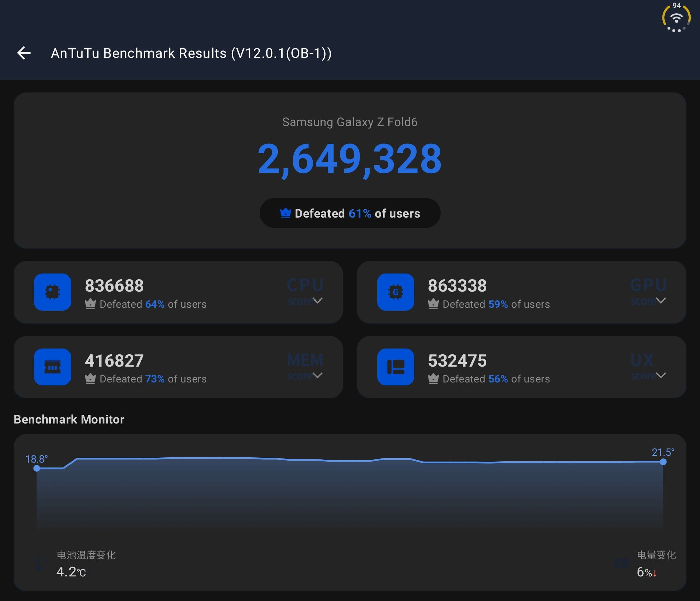Tap the Defeated 56% of users text

click(496, 379)
